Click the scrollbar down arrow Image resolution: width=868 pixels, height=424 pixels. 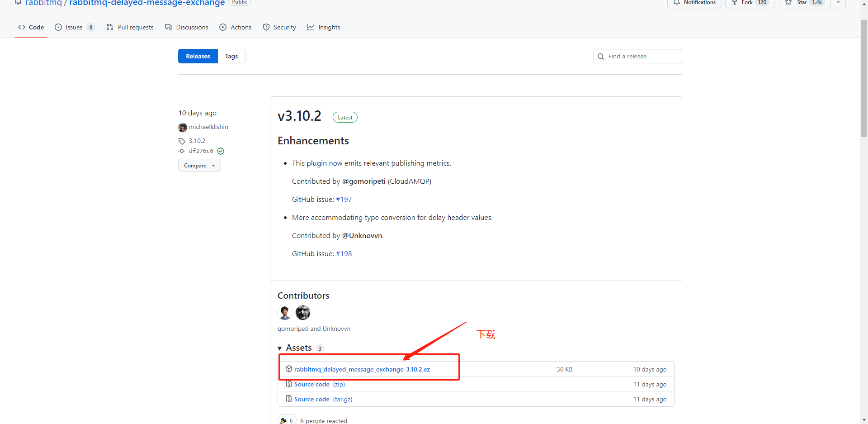pyautogui.click(x=864, y=420)
